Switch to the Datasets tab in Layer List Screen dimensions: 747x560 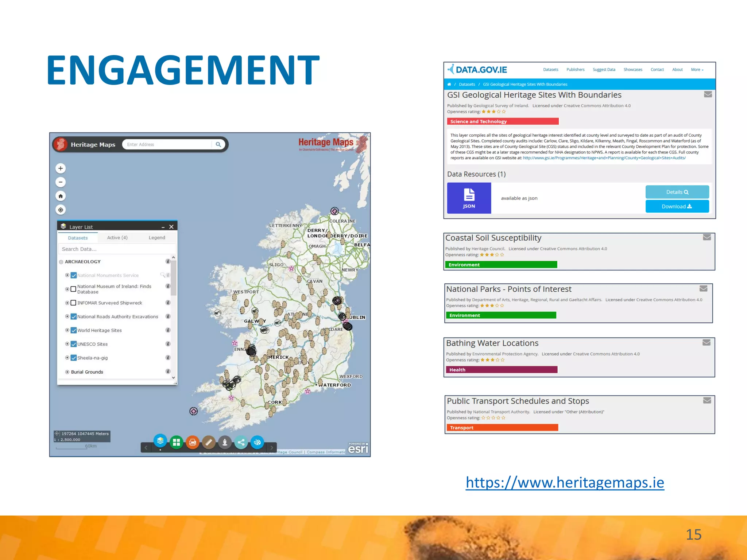click(x=78, y=238)
